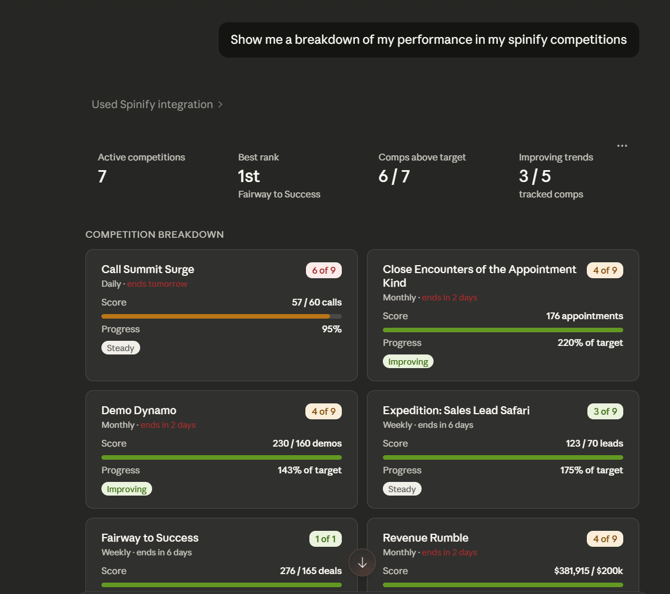Click the Demo Dynamo green score bar
670x594 pixels.
point(221,457)
